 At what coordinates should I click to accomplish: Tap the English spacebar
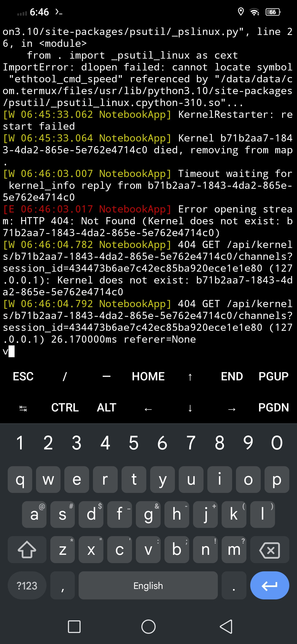click(148, 586)
